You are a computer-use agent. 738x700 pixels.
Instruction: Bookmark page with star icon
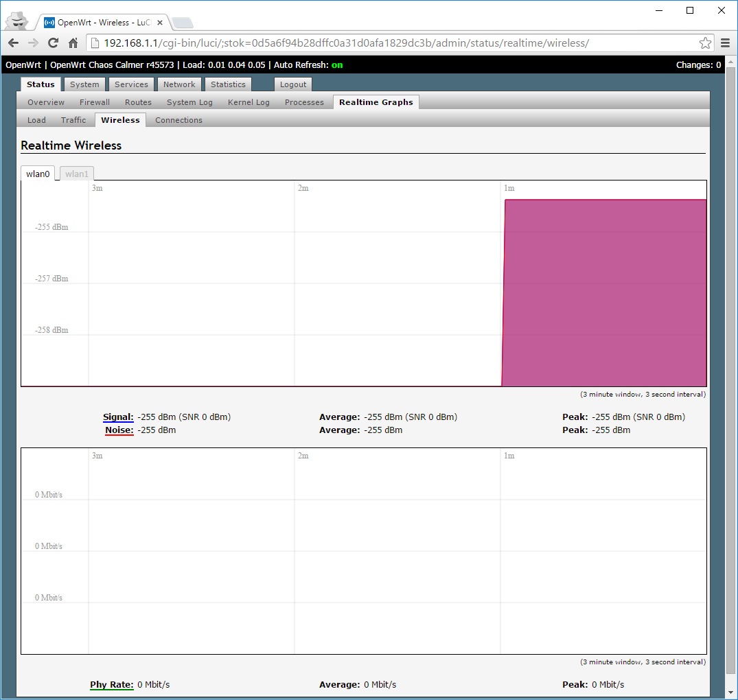click(705, 43)
